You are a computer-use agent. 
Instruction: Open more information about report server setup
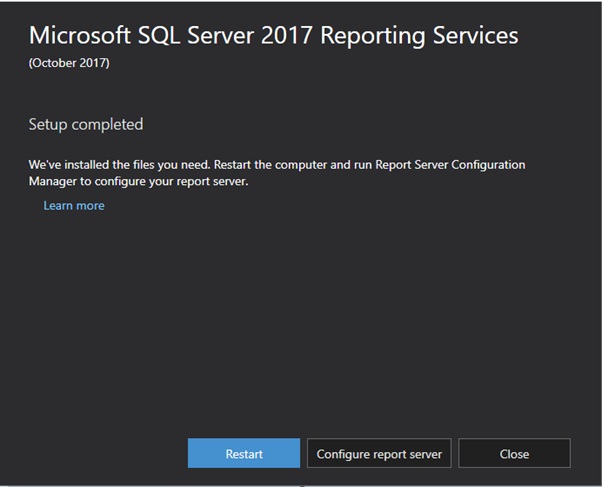pos(74,205)
